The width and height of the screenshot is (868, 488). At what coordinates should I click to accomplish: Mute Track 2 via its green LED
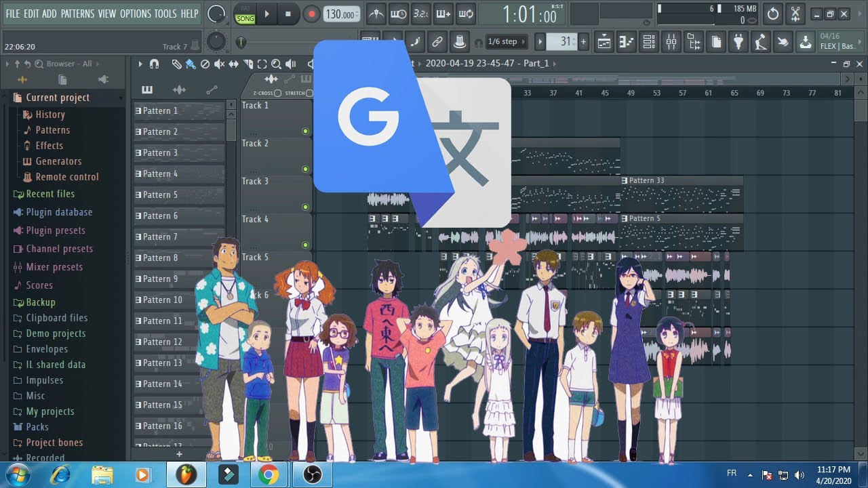(305, 169)
